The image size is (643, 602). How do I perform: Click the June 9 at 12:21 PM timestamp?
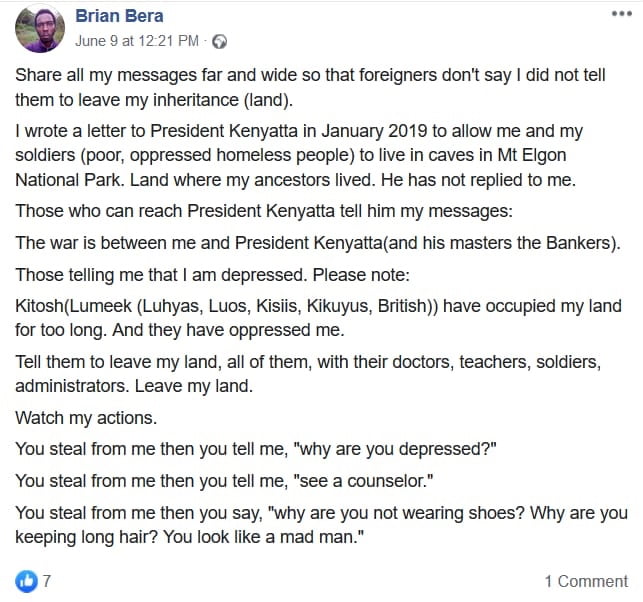[137, 42]
